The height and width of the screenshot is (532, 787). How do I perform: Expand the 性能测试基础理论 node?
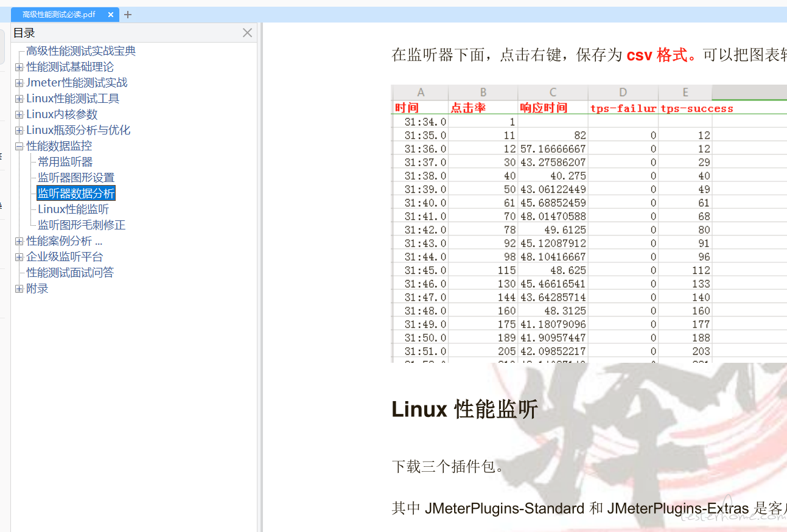click(19, 67)
